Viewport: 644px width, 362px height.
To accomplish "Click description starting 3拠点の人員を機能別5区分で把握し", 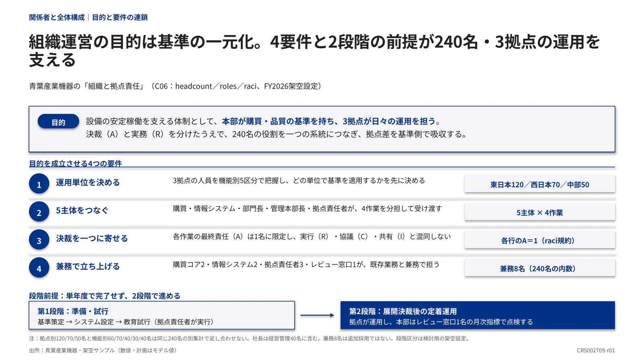I will tap(299, 181).
